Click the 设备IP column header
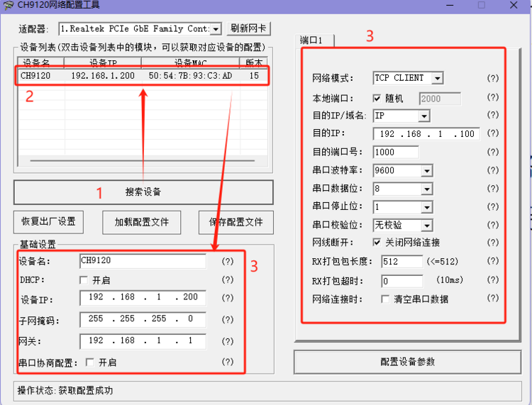 click(x=103, y=62)
